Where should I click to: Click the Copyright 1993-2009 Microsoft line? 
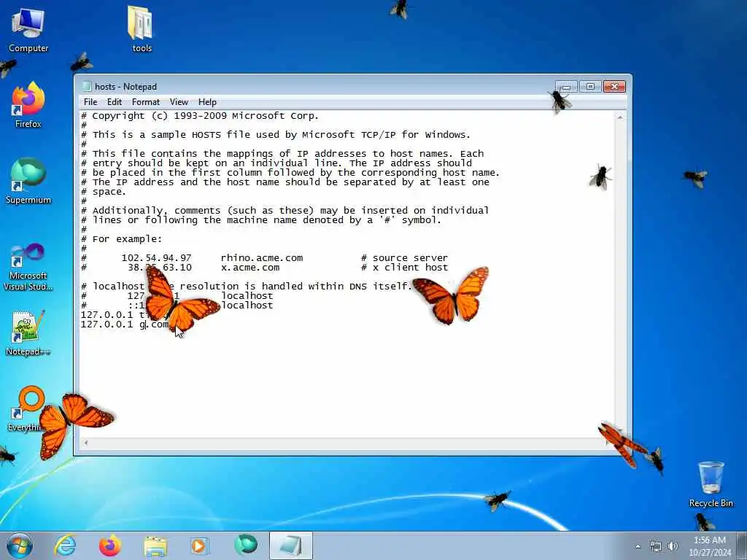click(x=200, y=116)
